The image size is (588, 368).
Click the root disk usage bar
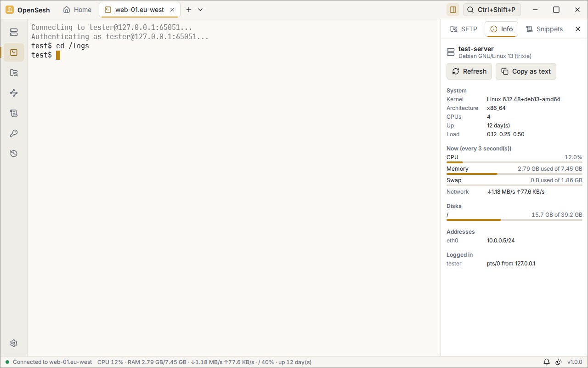pos(514,220)
